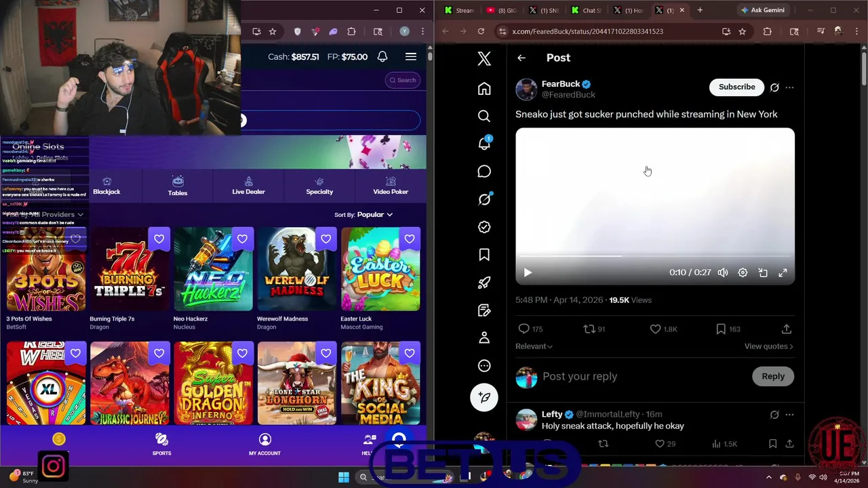Click Ask Gemini button
The image size is (868, 488).
pos(763,10)
